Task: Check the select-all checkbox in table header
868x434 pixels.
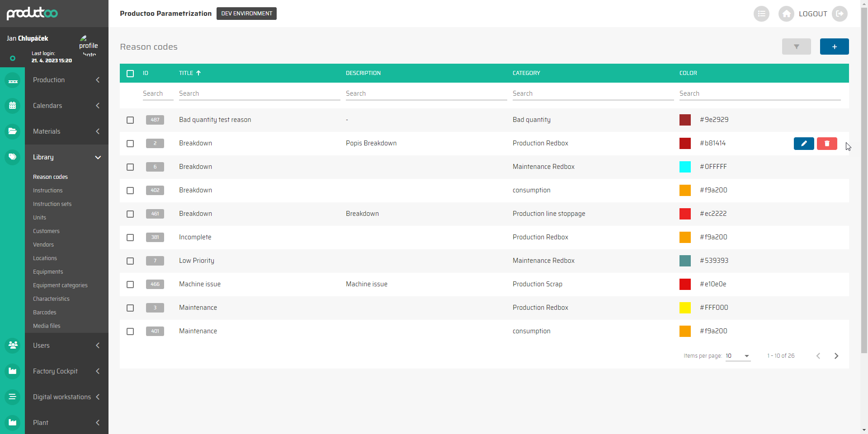Action: point(130,74)
